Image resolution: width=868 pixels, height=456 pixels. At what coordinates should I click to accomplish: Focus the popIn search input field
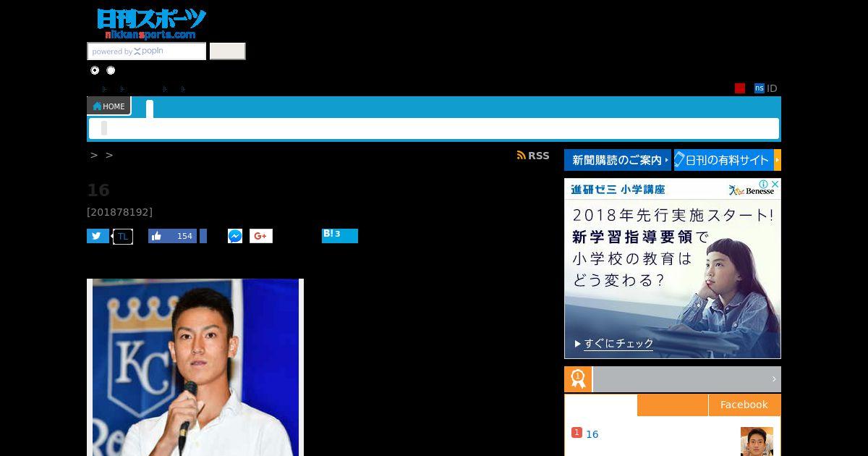[x=147, y=51]
